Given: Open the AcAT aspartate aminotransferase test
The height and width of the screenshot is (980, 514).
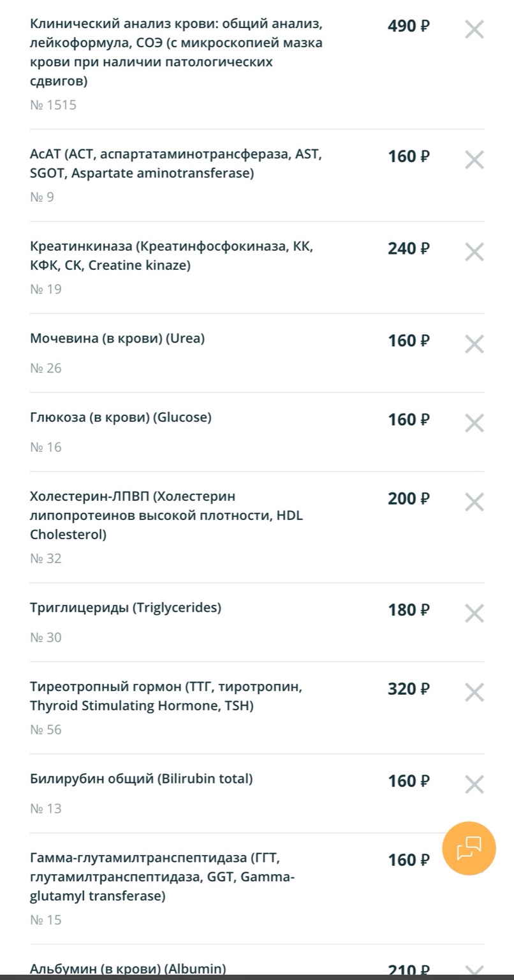Looking at the screenshot, I should (176, 164).
